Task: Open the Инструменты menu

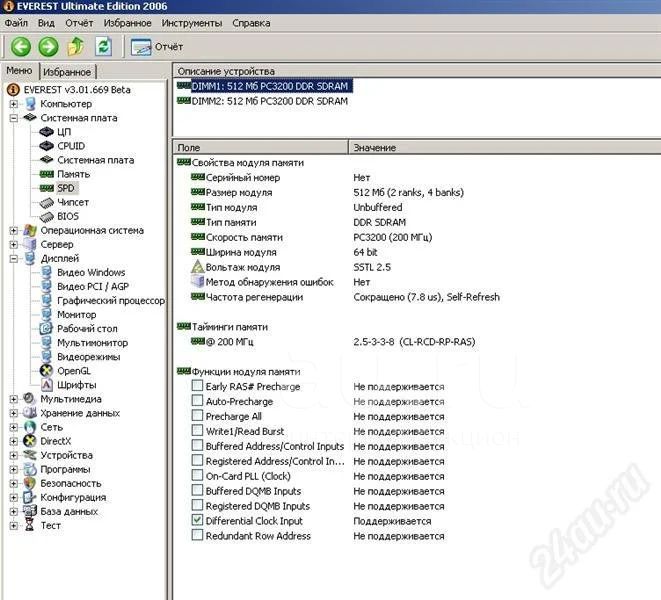Action: pyautogui.click(x=192, y=23)
